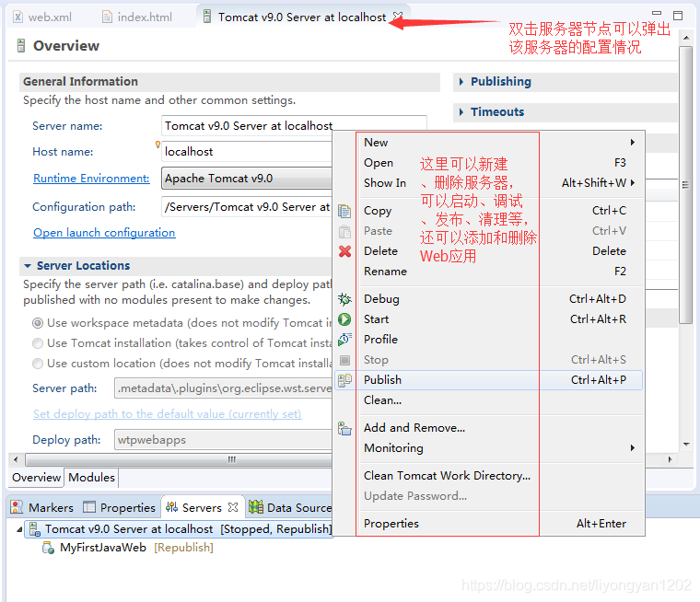Switch to the Modules tab
This screenshot has height=602, width=700.
click(x=91, y=478)
